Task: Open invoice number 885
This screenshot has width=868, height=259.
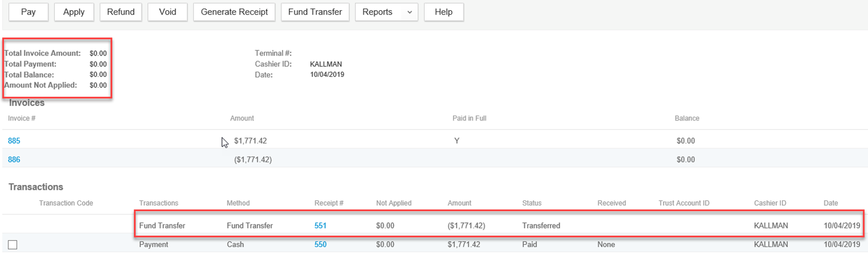Action: [x=14, y=141]
